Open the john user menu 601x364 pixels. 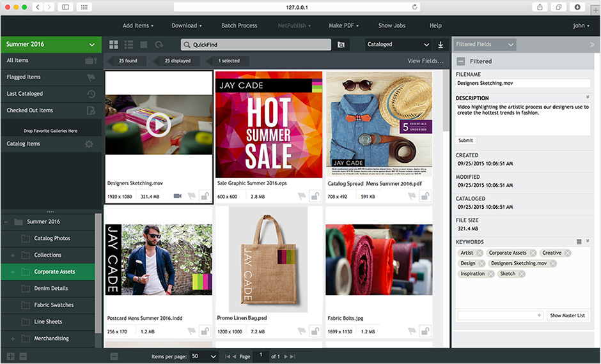click(581, 26)
